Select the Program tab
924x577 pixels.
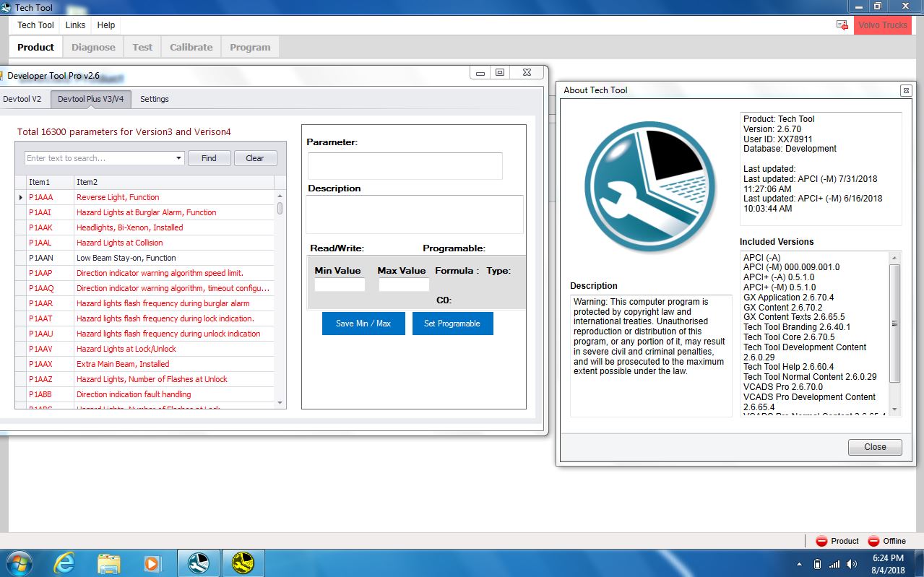pos(250,47)
